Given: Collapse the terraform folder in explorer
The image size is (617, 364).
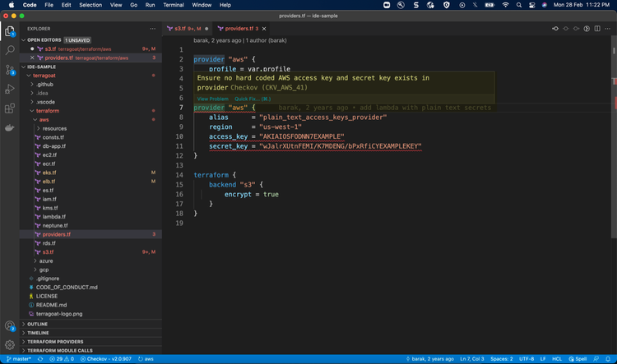Looking at the screenshot, I should point(48,110).
